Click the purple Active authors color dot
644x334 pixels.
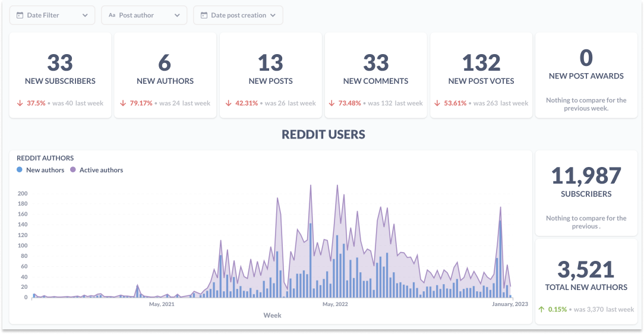pos(72,169)
